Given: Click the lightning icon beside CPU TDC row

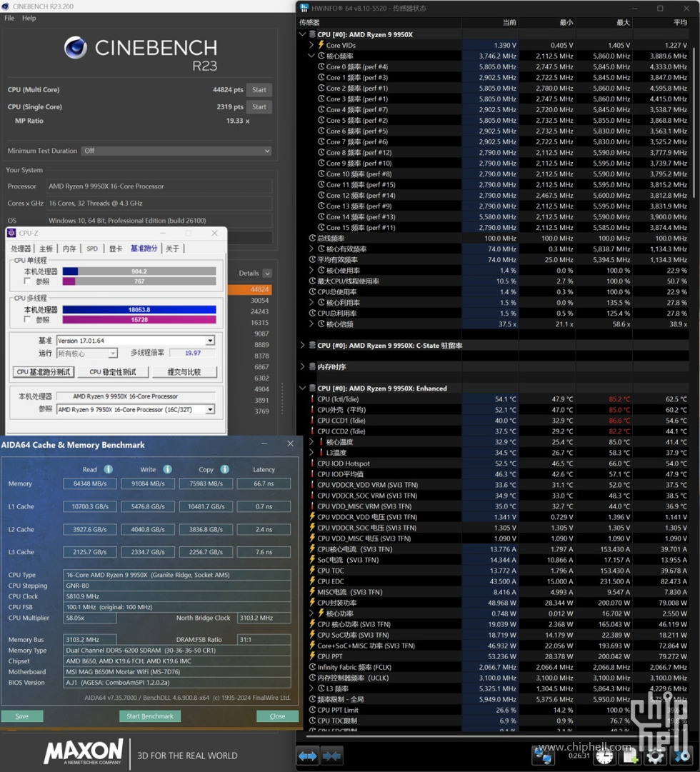Looking at the screenshot, I should tap(312, 570).
